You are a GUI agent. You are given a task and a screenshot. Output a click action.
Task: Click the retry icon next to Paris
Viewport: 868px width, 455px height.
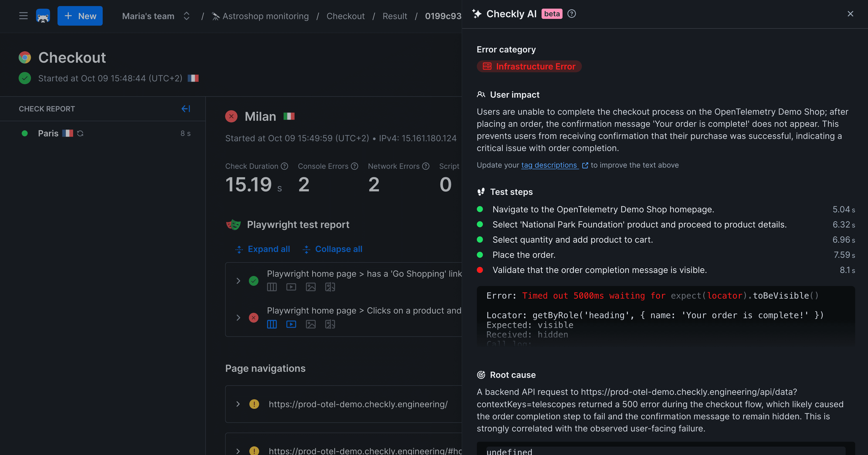tap(80, 133)
